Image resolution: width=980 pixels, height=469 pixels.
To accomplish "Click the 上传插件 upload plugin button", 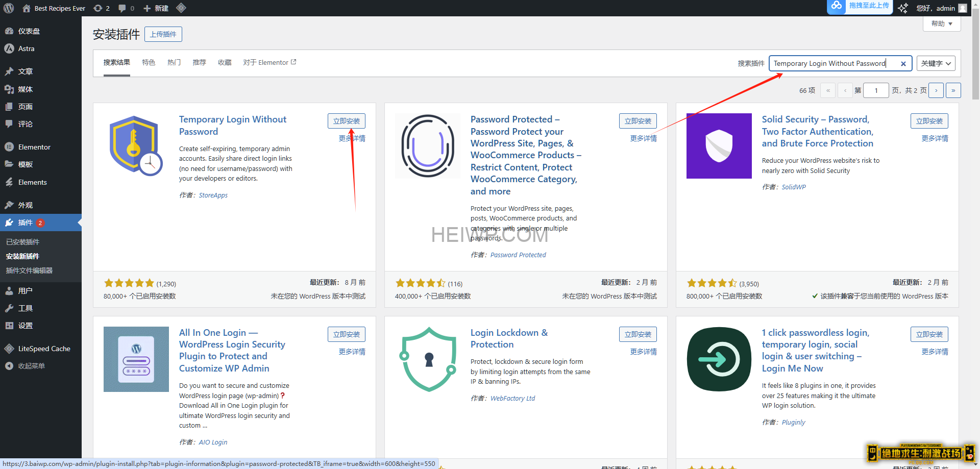I will [163, 34].
